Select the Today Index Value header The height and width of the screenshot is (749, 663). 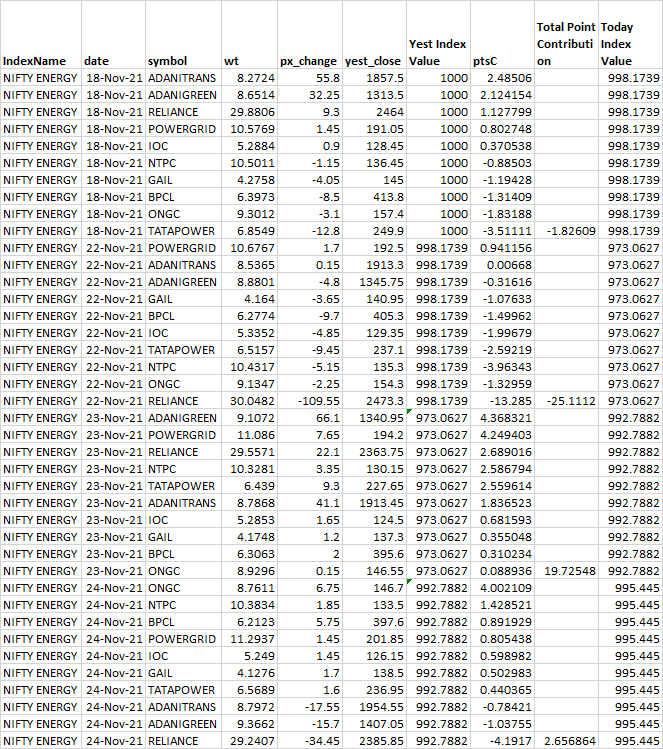[x=617, y=44]
